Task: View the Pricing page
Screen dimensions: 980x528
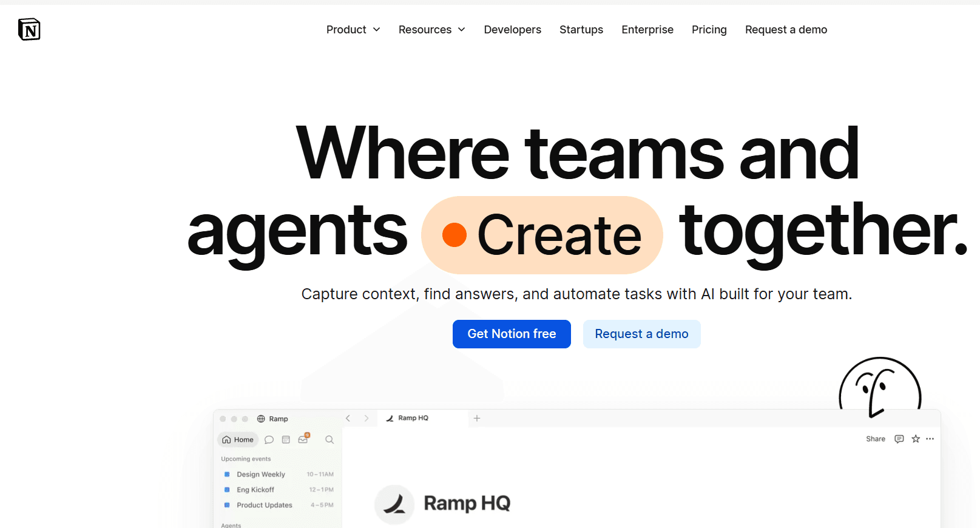Action: 709,30
